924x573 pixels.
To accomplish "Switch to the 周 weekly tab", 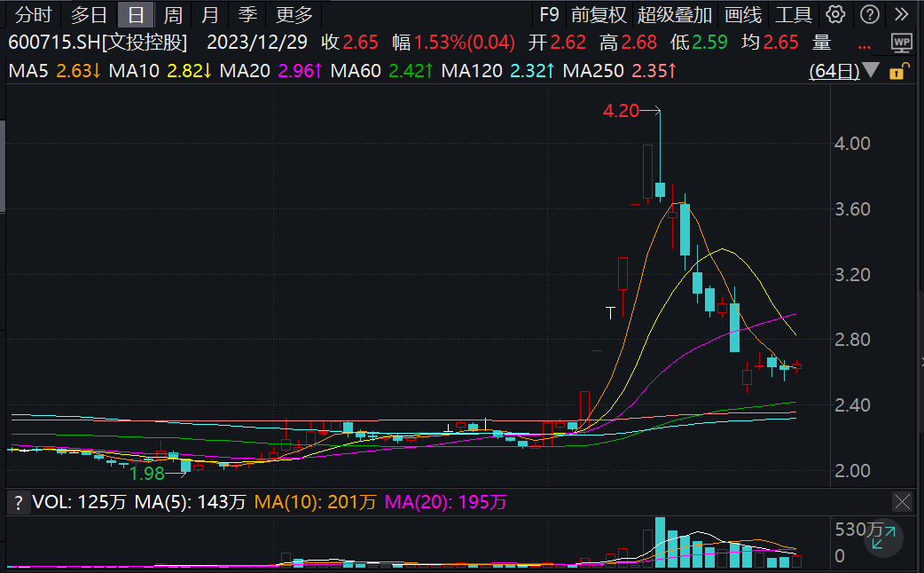I will (173, 14).
